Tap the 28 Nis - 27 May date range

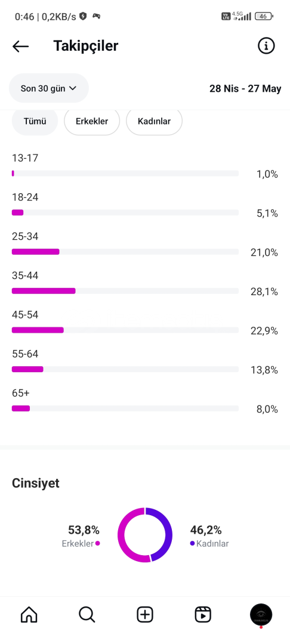(x=245, y=89)
